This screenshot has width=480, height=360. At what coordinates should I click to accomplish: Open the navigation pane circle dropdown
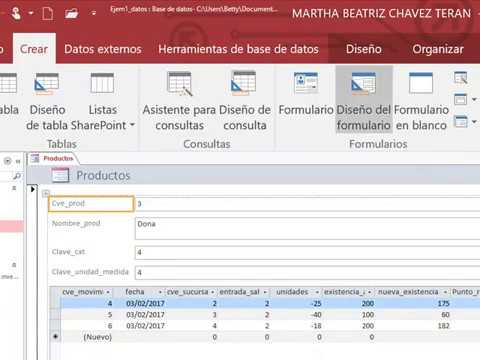tap(7, 161)
